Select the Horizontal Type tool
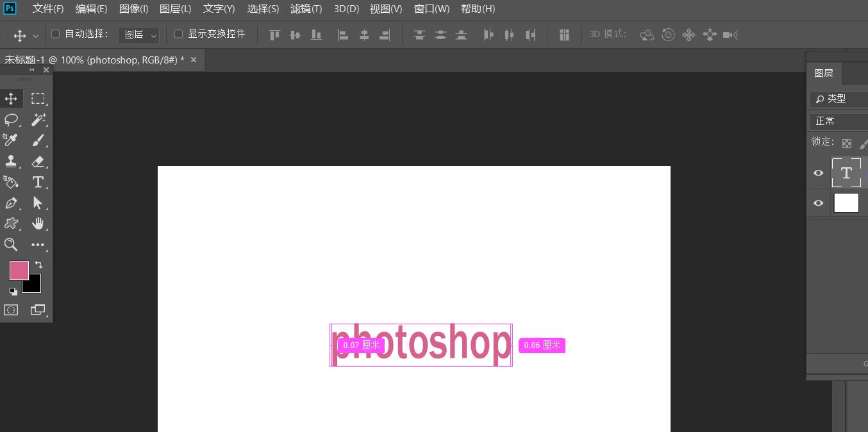Screen dimensions: 868x432 click(x=38, y=182)
